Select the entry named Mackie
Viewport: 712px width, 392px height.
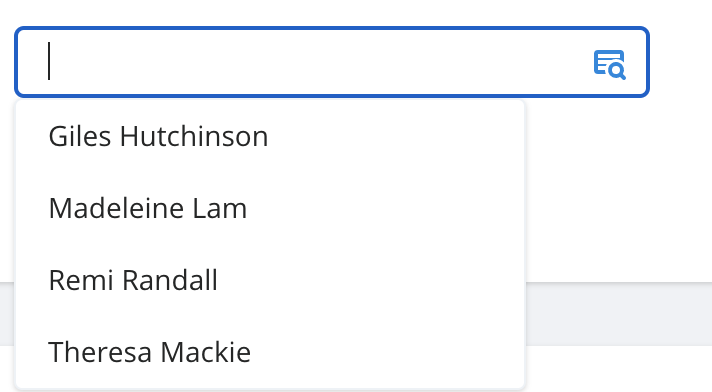pyautogui.click(x=270, y=352)
